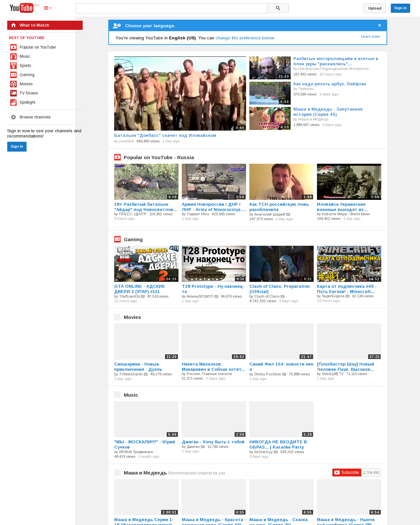Click the Popular on YouTube - Russia section icon

point(117,157)
